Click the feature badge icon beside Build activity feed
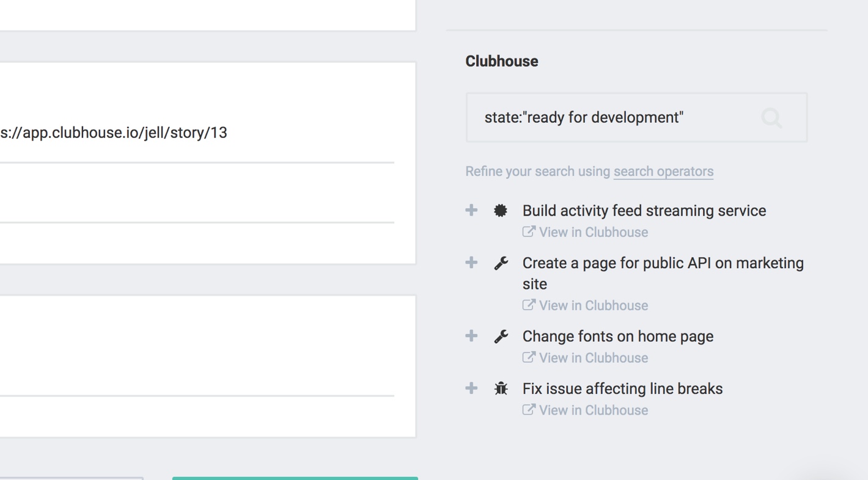This screenshot has height=480, width=868. click(x=501, y=211)
